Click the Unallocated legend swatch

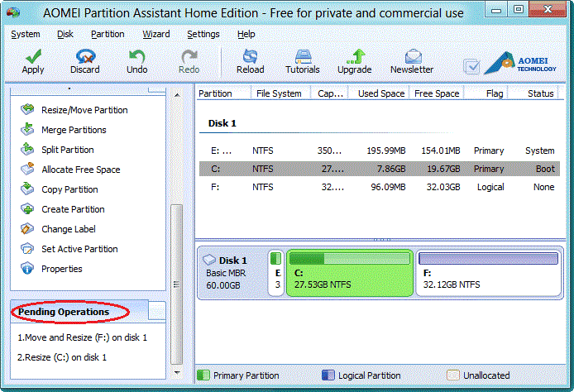click(x=452, y=375)
